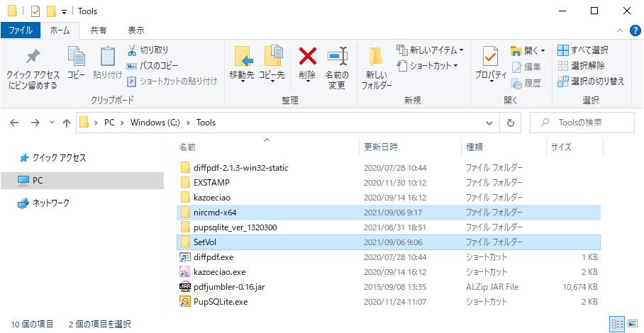Switch to Home (ホーム) tab

60,30
